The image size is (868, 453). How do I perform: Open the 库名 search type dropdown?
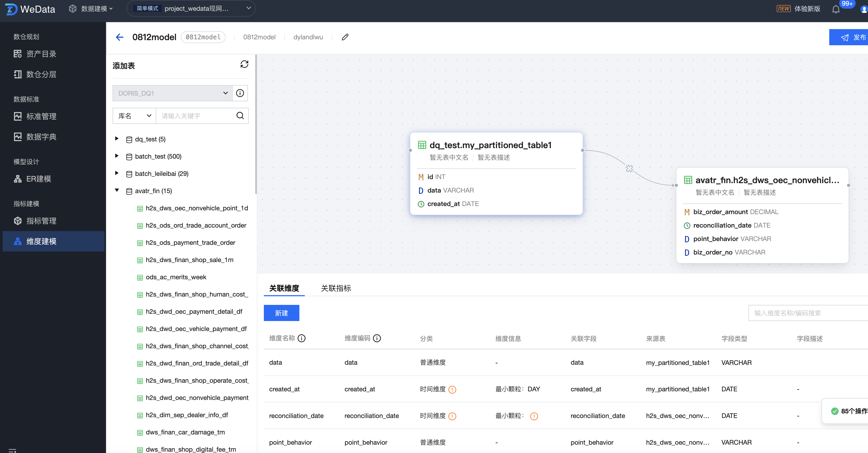click(x=134, y=116)
